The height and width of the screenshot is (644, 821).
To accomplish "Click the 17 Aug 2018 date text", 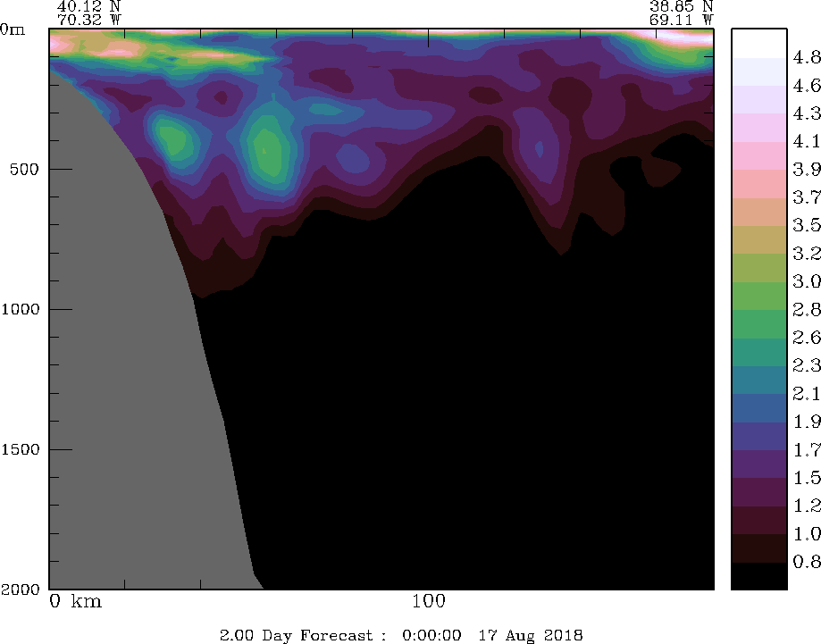I will (531, 636).
